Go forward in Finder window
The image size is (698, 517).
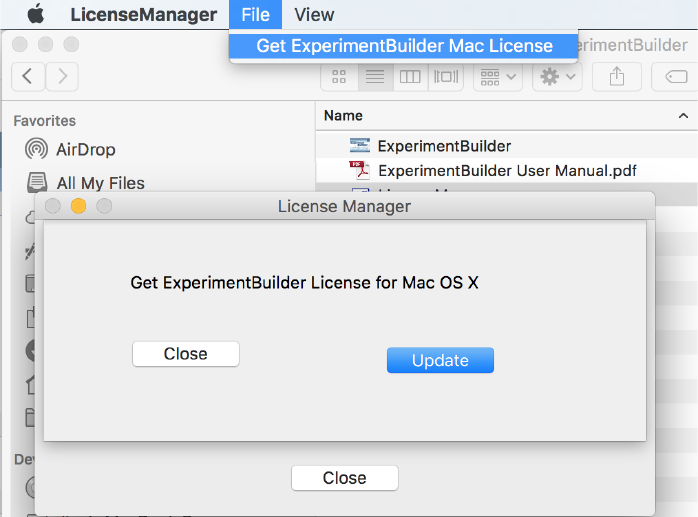62,77
